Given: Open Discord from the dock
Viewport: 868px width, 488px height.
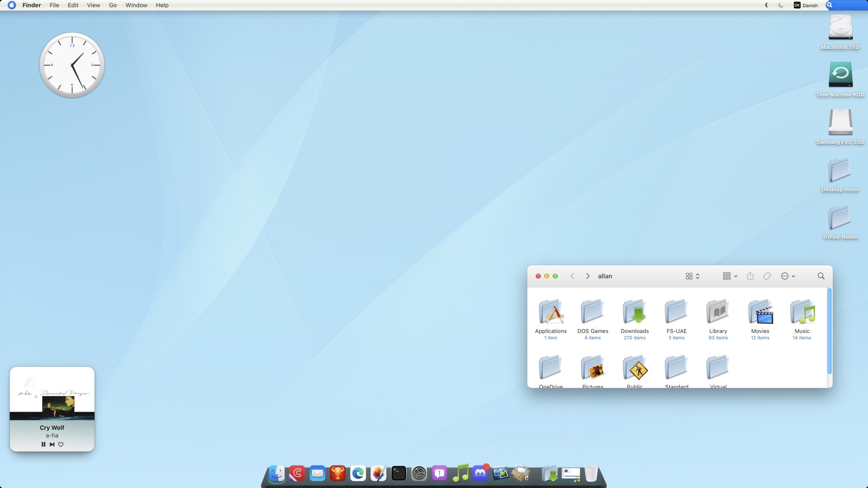Looking at the screenshot, I should point(480,473).
